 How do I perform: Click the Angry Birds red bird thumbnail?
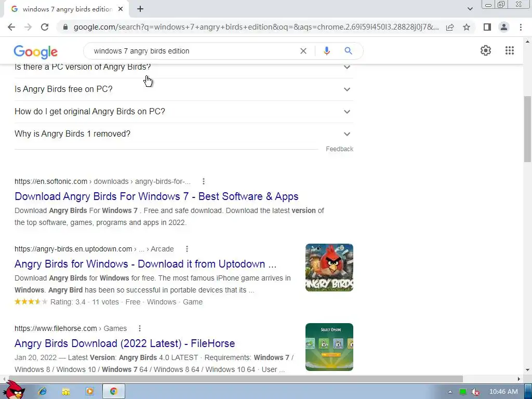click(x=329, y=268)
